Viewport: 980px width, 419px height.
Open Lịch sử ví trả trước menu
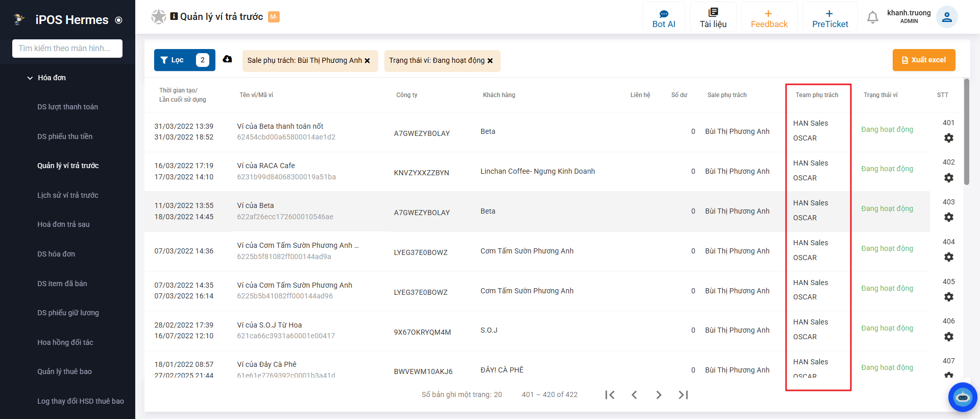(x=68, y=195)
